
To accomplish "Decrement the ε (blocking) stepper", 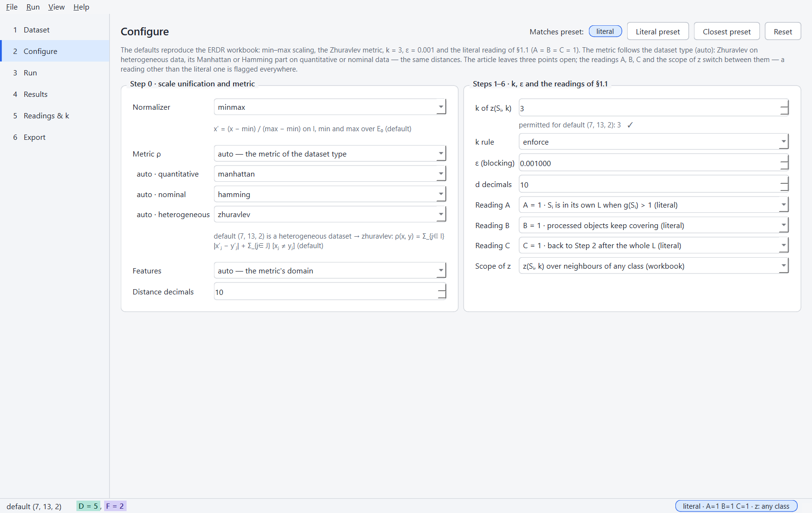I will coord(784,167).
